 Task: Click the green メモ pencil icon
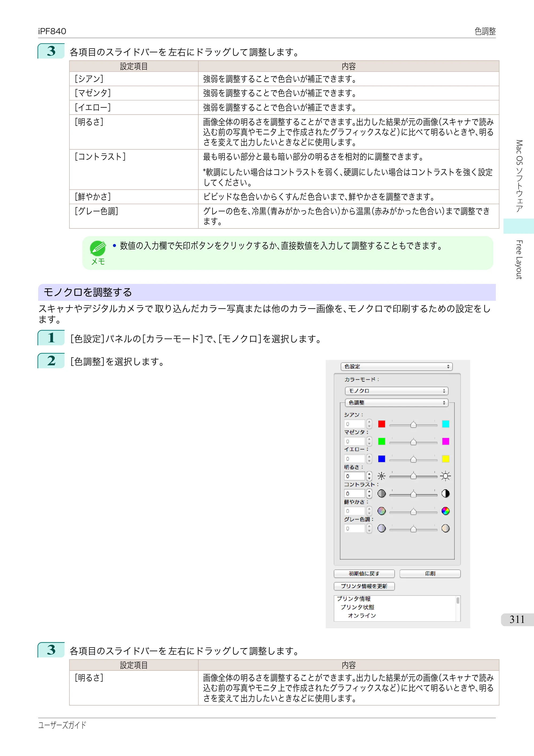[x=98, y=248]
